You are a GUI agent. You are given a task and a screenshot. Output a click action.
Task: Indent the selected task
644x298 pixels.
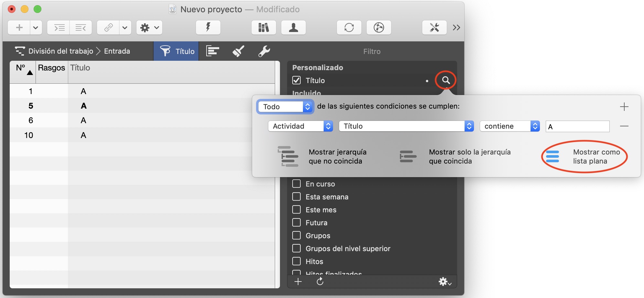[x=59, y=27]
